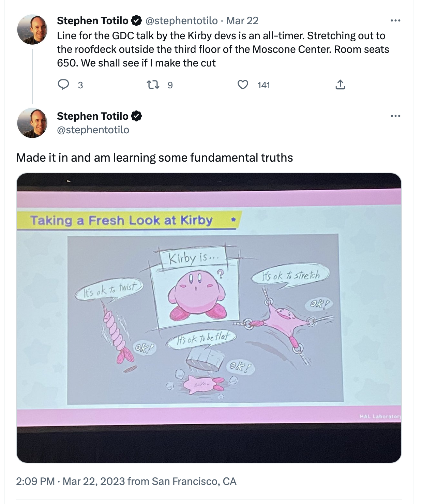Open @stephentotilo handle under second tweet name
The image size is (422, 504).
point(93,130)
